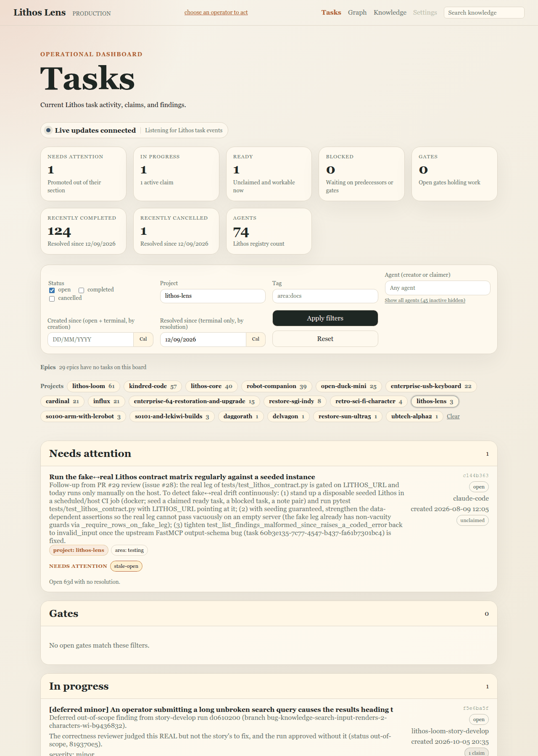
Task: Open the fake↔real Lithos contract matrix task
Action: point(182,477)
